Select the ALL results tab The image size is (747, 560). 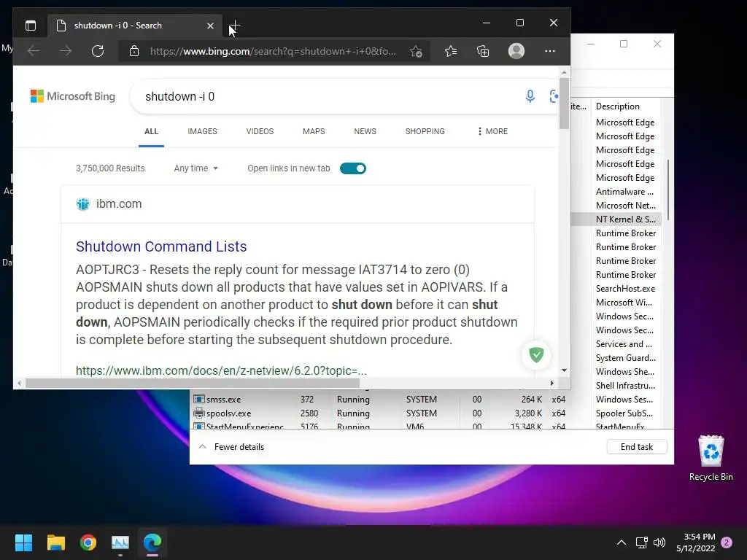coord(151,131)
